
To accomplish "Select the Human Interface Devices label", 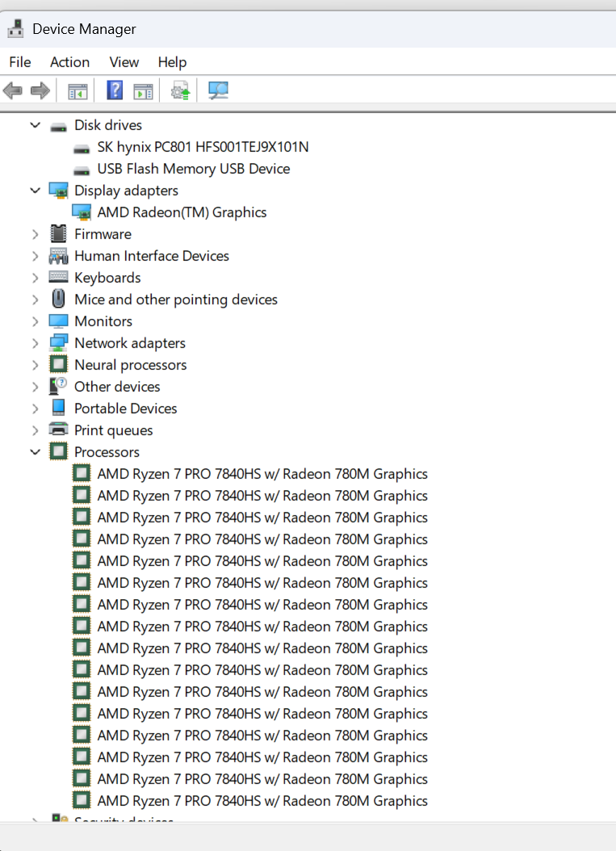I will point(152,256).
